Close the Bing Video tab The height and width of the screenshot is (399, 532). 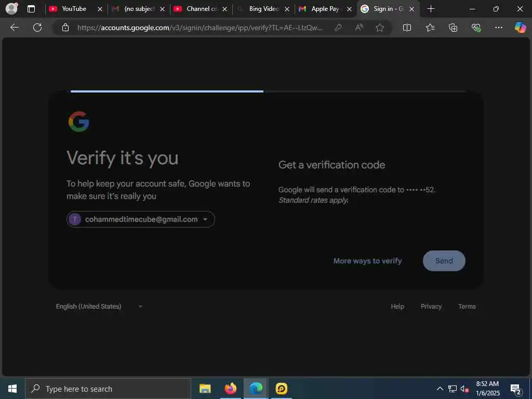(x=287, y=9)
